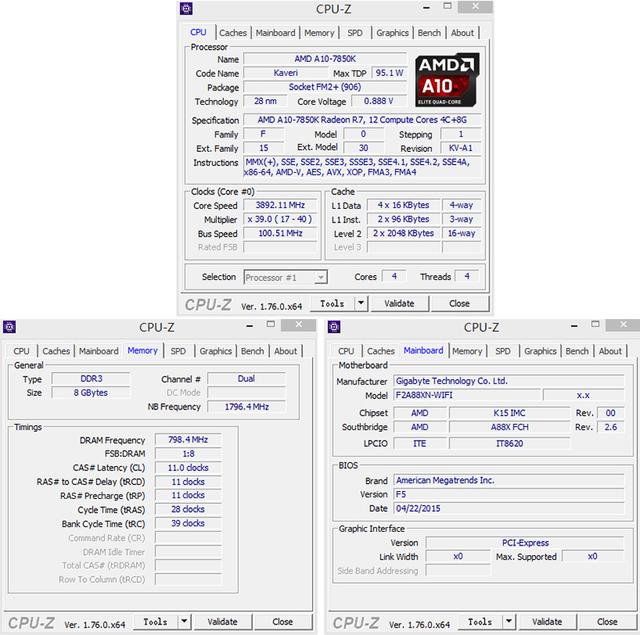Click Multiplier value x 39.0 ( 17 - 40 )
The width and height of the screenshot is (640, 635).
pyautogui.click(x=280, y=219)
